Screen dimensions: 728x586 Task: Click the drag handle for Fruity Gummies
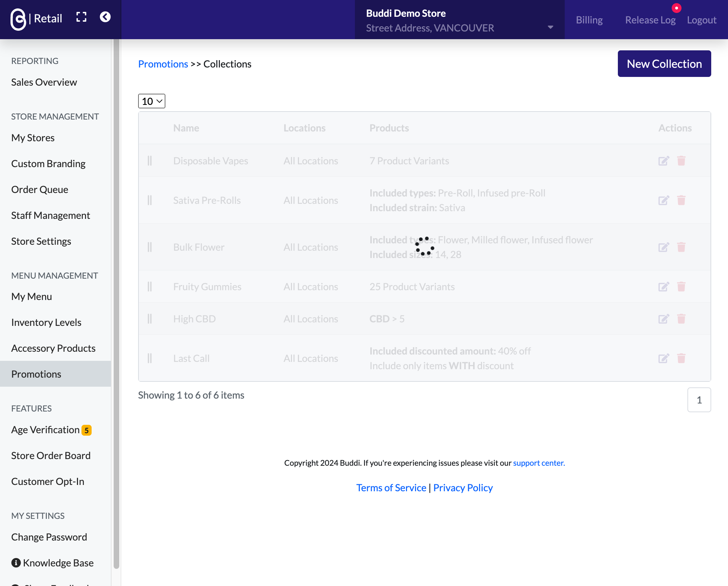150,287
